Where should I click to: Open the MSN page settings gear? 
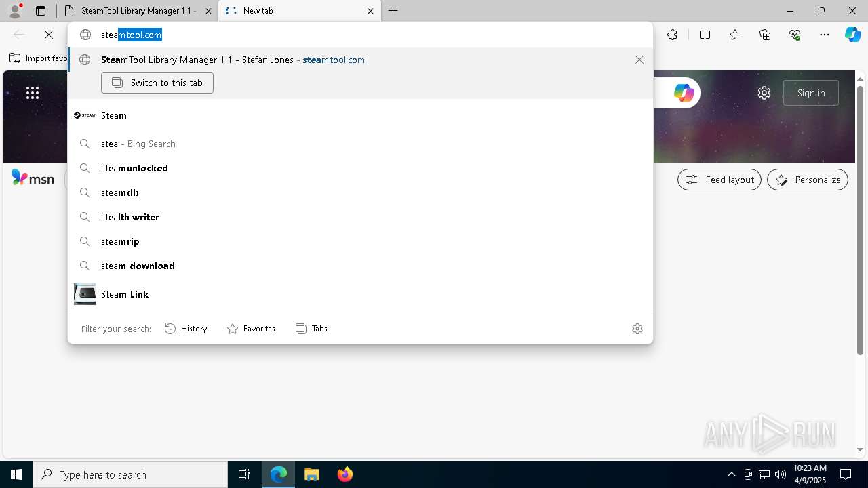[764, 93]
